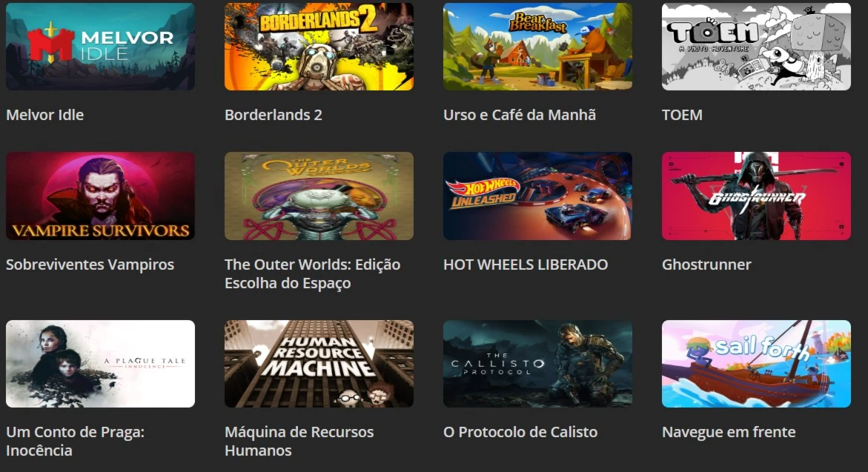Click the HOT WHEELS LIBERADO title text

click(x=526, y=265)
